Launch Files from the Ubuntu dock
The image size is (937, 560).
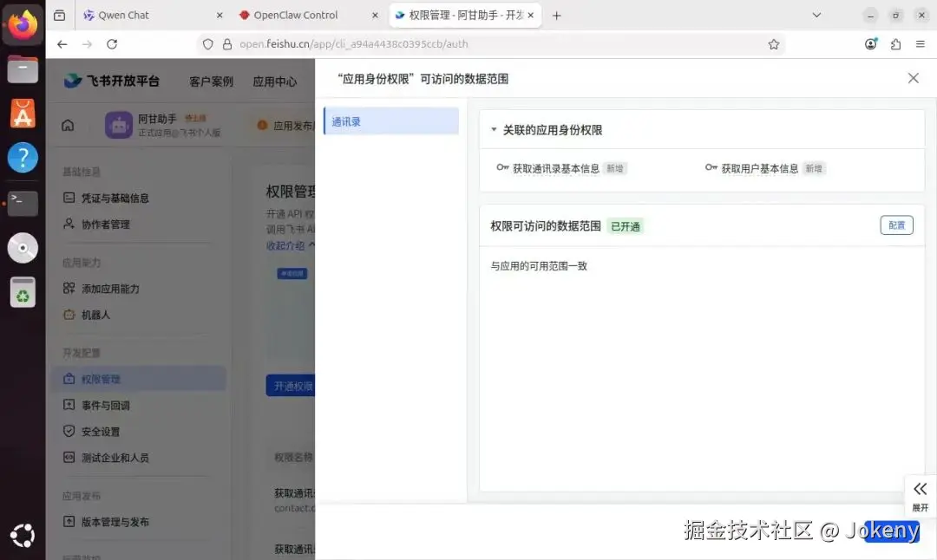23,69
